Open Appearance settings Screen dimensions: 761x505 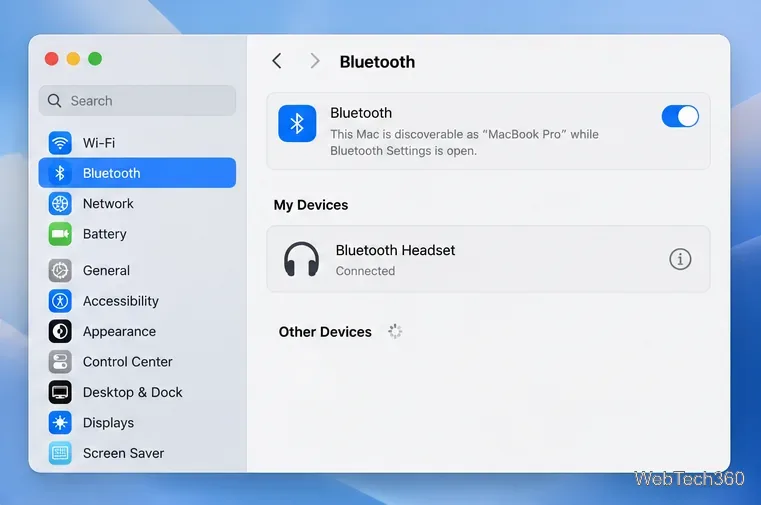tap(137, 331)
